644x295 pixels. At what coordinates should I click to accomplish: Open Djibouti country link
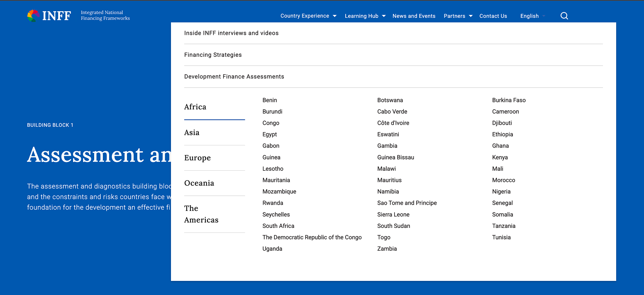click(x=502, y=123)
